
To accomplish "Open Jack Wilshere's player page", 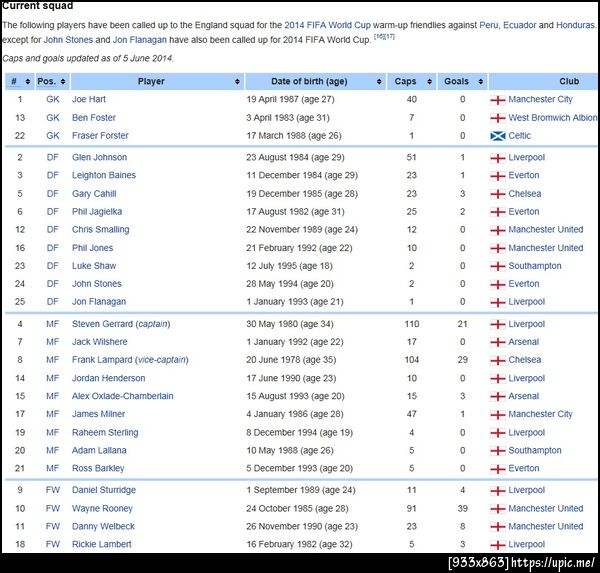I will pos(100,342).
